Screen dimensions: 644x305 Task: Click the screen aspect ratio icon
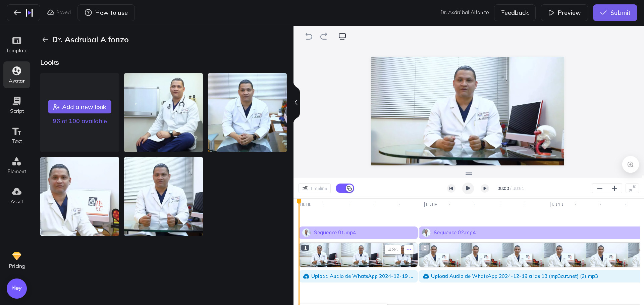tap(342, 36)
